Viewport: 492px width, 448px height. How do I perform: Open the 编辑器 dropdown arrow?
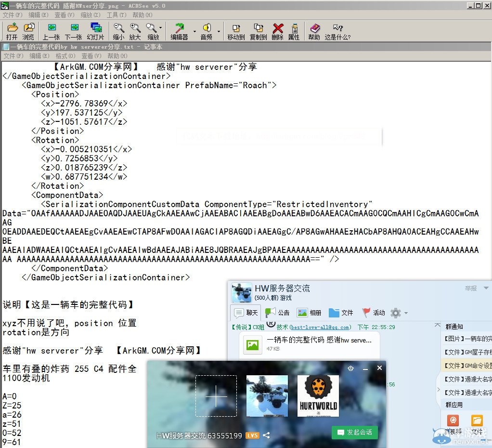pos(194,32)
